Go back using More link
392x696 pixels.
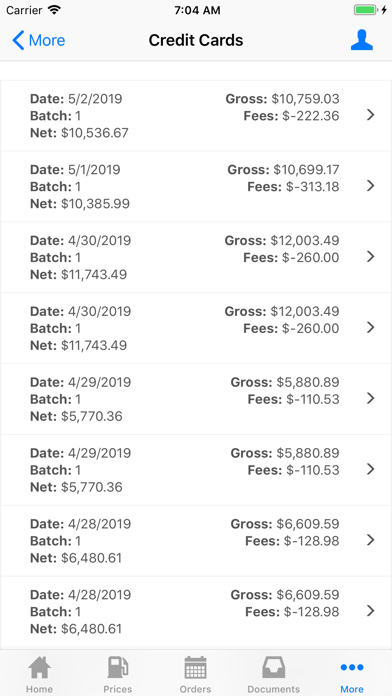click(47, 40)
